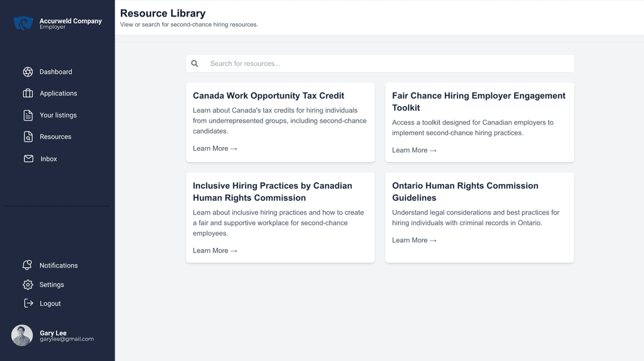Click the description about criminal records in Ontario
644x361 pixels.
pyautogui.click(x=476, y=217)
